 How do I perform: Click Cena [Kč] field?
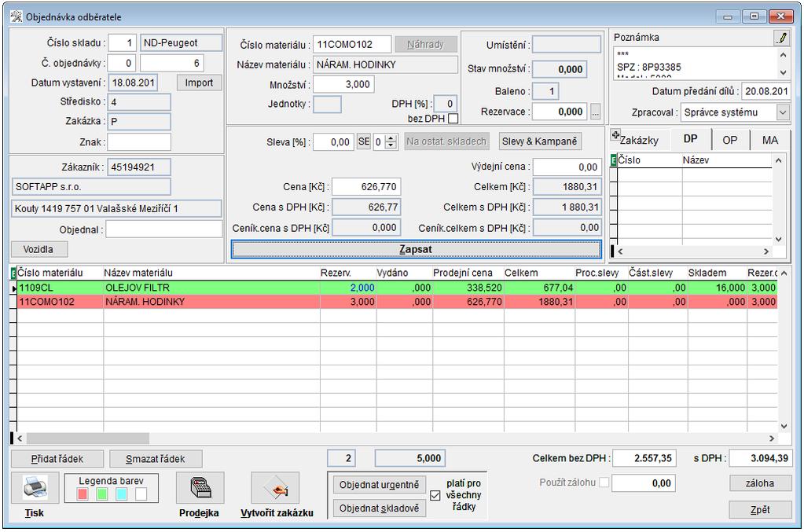(366, 186)
